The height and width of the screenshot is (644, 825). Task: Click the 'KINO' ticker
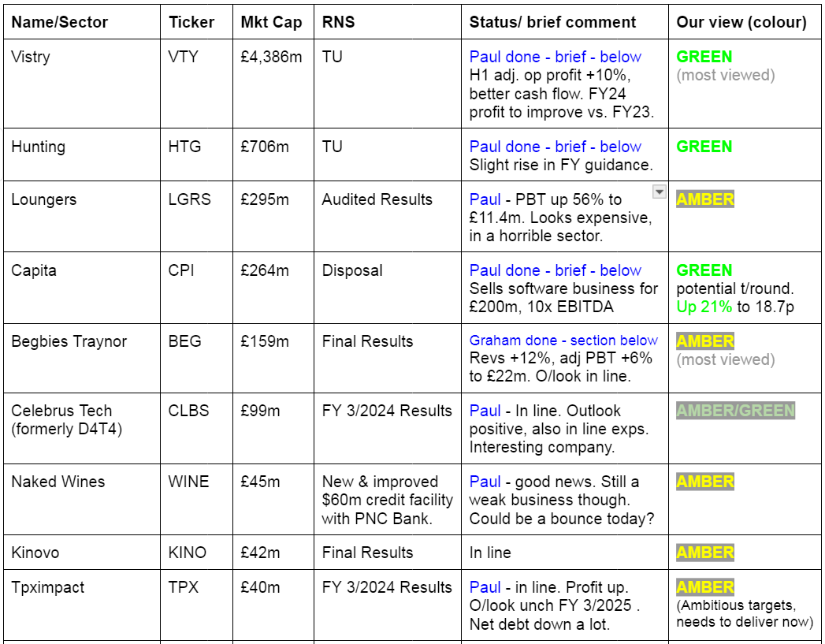pos(187,553)
